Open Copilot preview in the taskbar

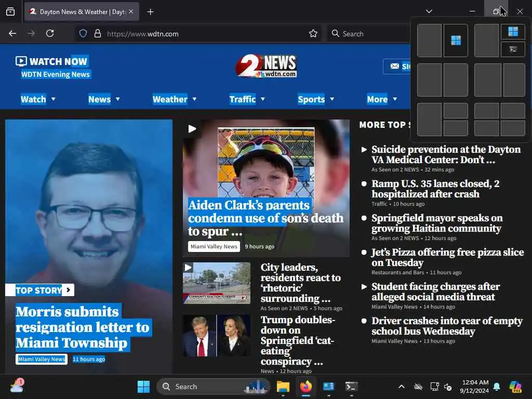tap(516, 387)
